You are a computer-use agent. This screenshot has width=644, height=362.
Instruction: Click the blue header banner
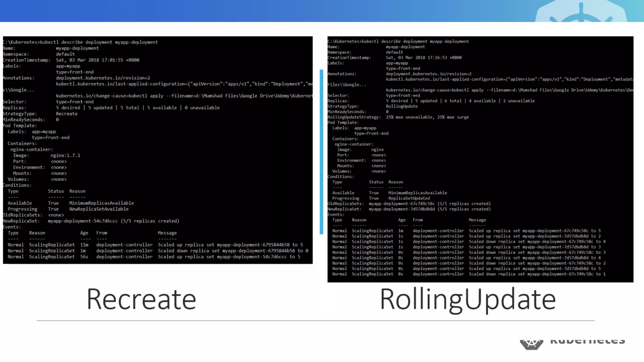[252, 11]
